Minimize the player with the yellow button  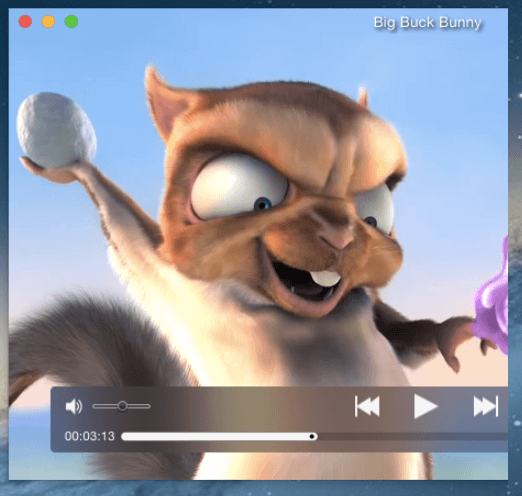click(x=48, y=22)
